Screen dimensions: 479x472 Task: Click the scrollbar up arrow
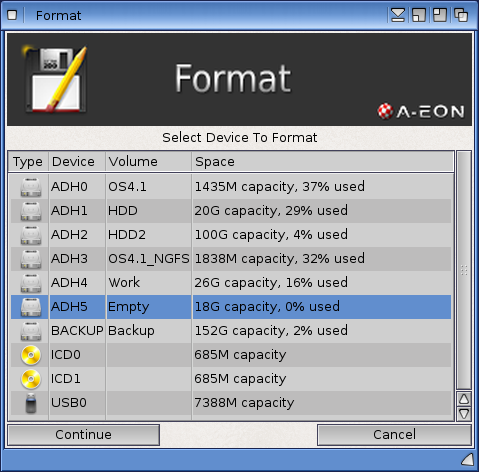coord(464,399)
